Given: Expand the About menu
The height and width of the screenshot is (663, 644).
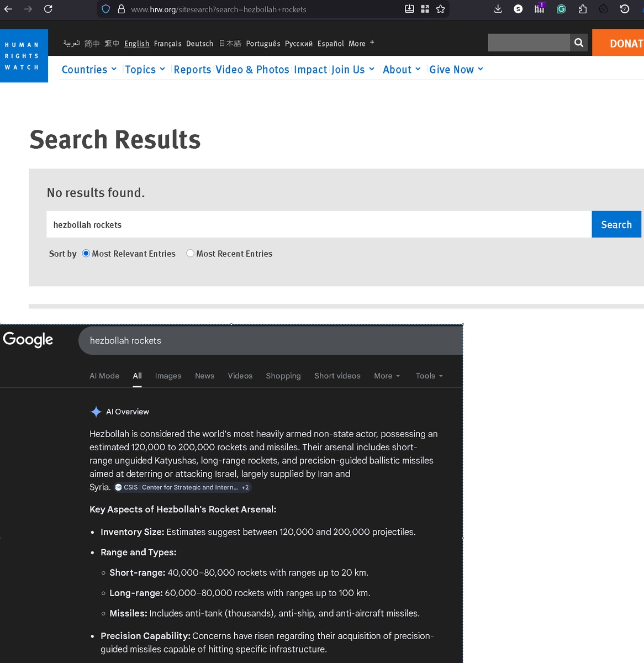Looking at the screenshot, I should click(x=402, y=70).
